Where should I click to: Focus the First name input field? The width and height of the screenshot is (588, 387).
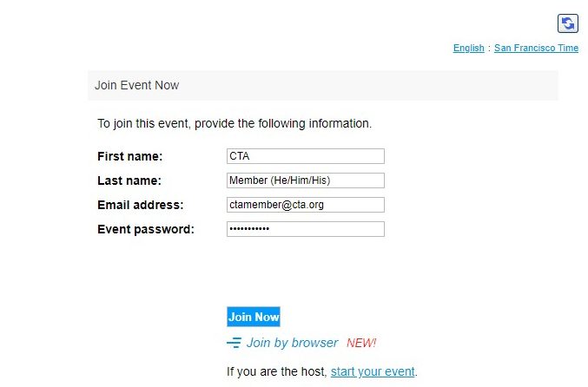[305, 156]
